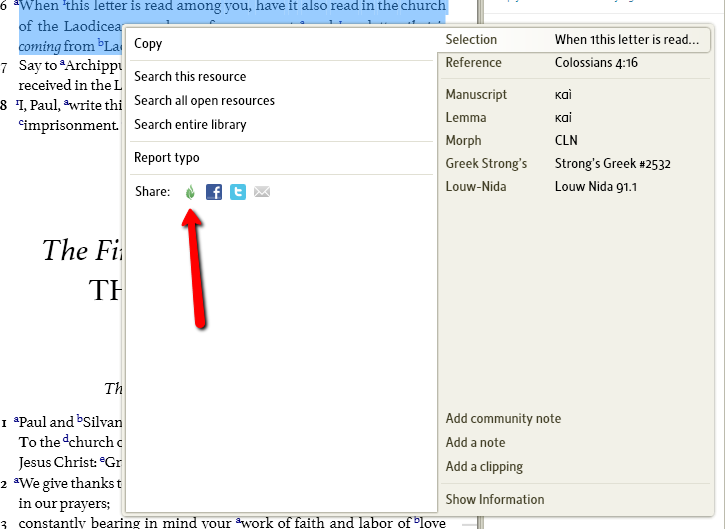The width and height of the screenshot is (725, 529).
Task: Click Add a note
Action: point(475,443)
